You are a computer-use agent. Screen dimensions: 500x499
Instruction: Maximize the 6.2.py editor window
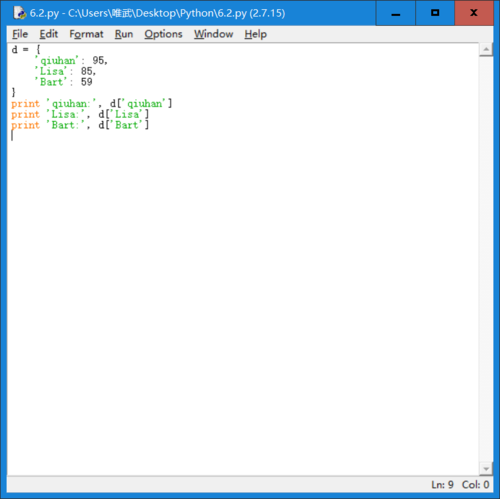tap(435, 13)
